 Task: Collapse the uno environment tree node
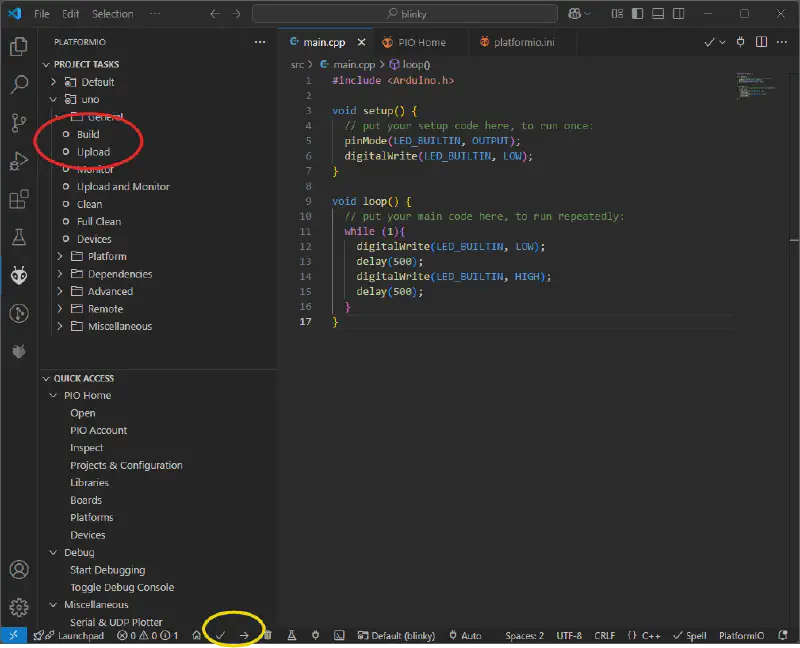pos(54,100)
